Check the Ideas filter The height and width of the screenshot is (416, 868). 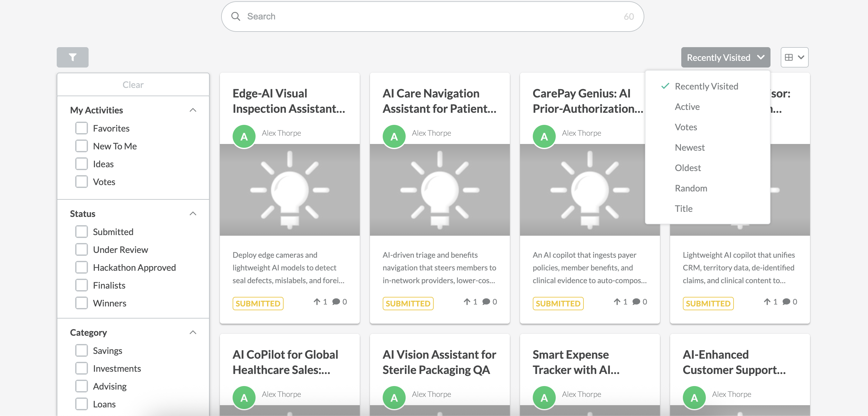82,164
